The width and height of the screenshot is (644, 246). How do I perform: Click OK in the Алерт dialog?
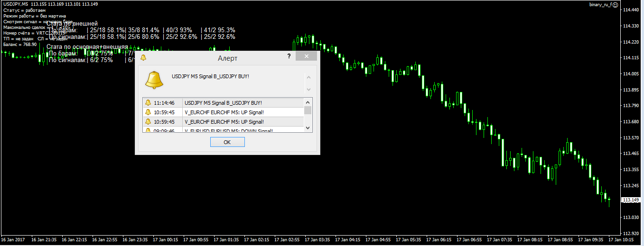227,142
